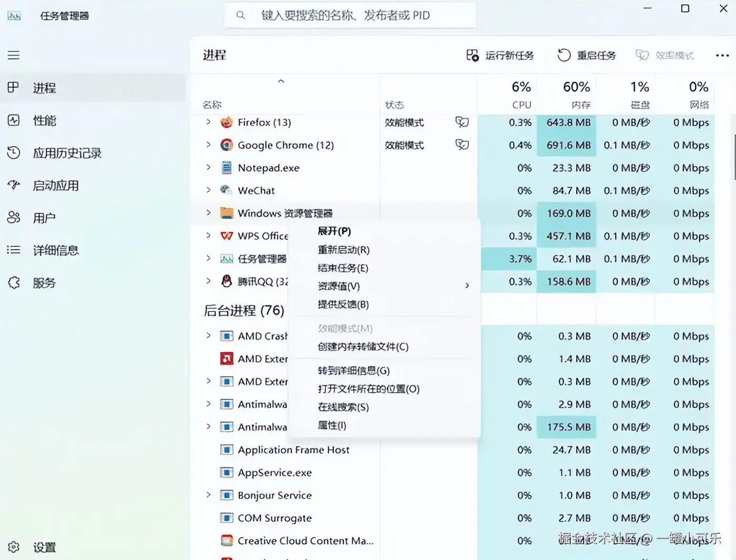
Task: Click the App history sidebar icon
Action: (14, 153)
